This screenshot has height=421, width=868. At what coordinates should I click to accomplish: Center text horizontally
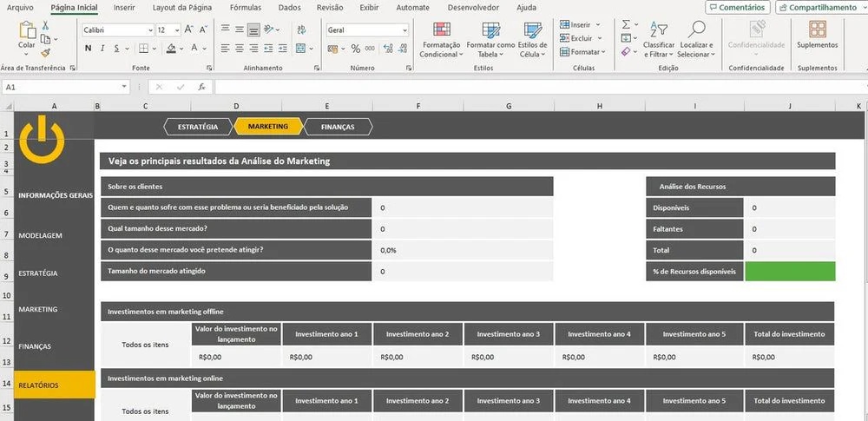240,49
